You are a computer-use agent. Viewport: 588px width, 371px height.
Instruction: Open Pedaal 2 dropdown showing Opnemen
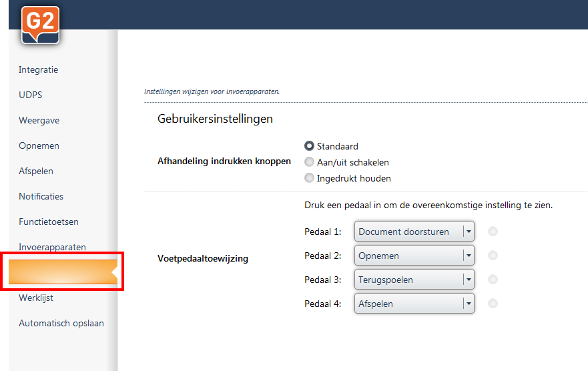coord(414,256)
